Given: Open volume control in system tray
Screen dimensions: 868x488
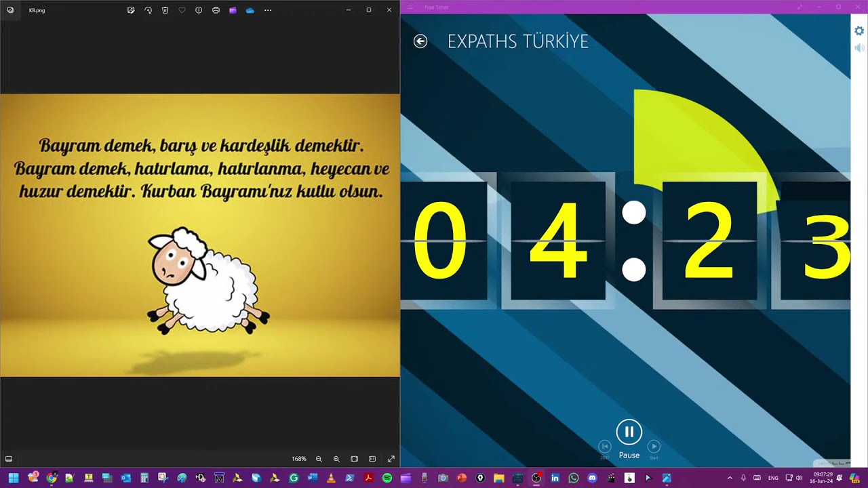Looking at the screenshot, I should tap(799, 478).
